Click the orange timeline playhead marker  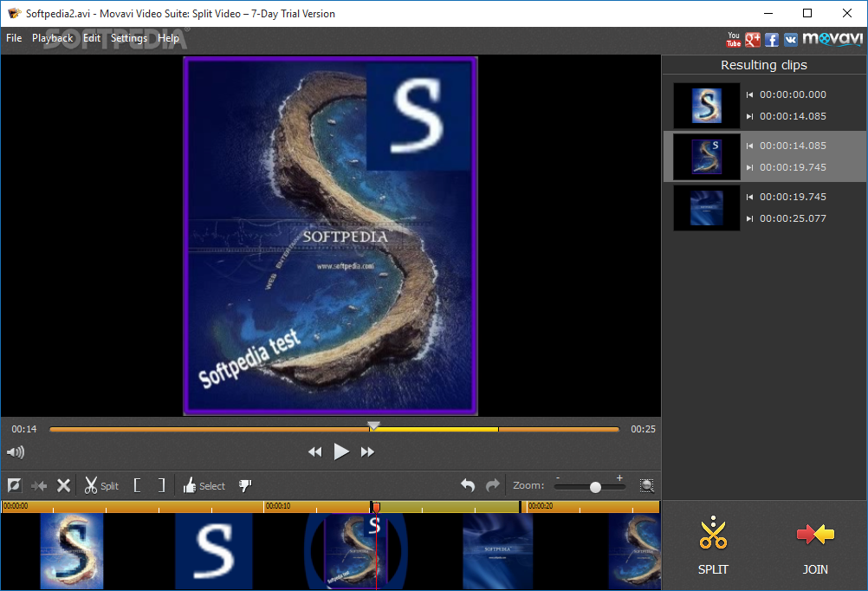point(377,507)
